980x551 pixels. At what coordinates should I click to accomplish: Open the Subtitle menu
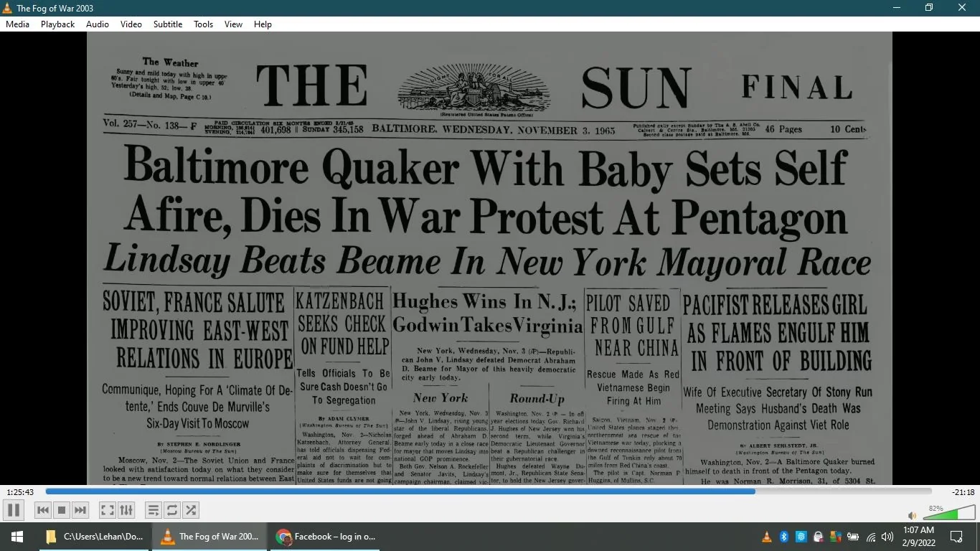(x=168, y=24)
